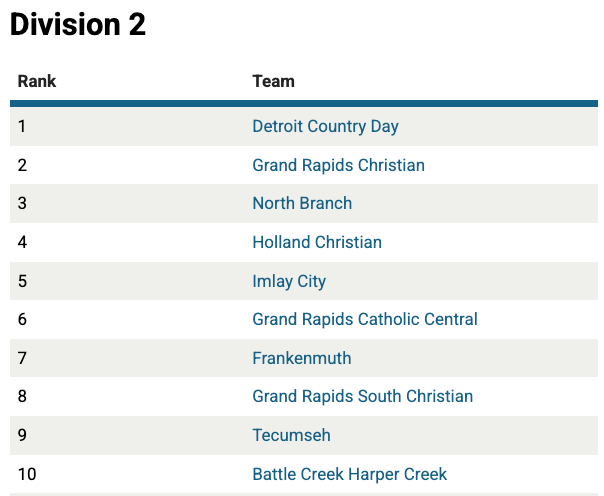
Task: Click the Division 2 heading
Action: (78, 26)
